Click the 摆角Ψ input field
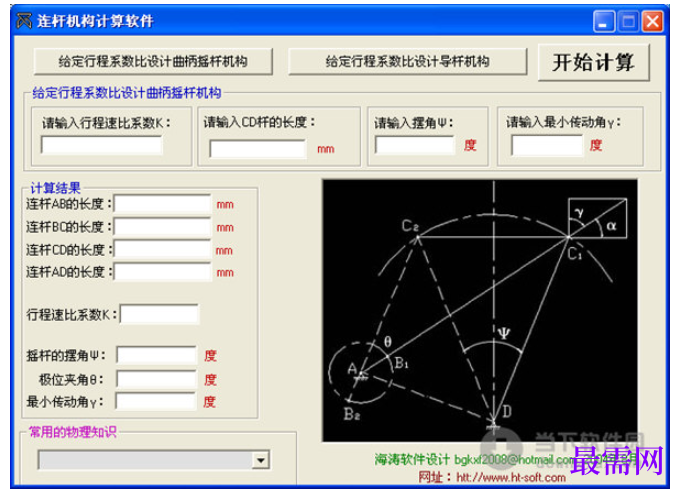Screen dimensions: 682x492 click(415, 144)
